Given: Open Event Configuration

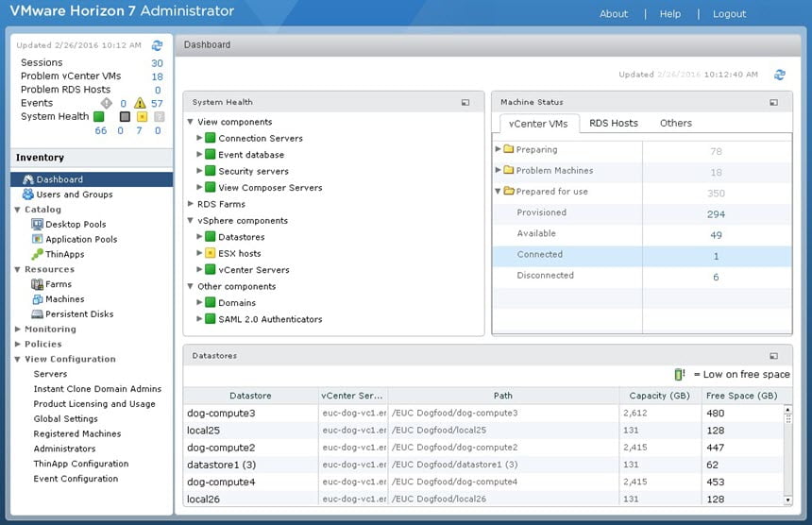Looking at the screenshot, I should (76, 479).
